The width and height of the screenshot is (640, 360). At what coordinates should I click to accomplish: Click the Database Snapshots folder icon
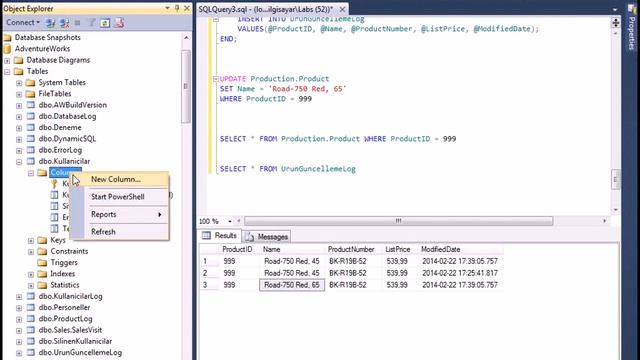point(7,38)
